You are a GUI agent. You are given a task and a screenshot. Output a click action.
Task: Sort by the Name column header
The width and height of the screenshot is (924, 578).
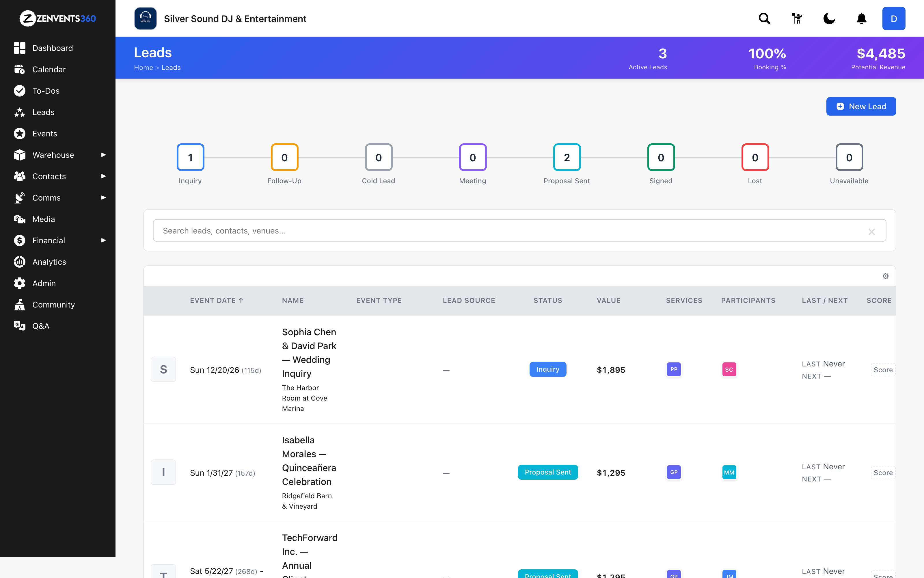pyautogui.click(x=293, y=301)
